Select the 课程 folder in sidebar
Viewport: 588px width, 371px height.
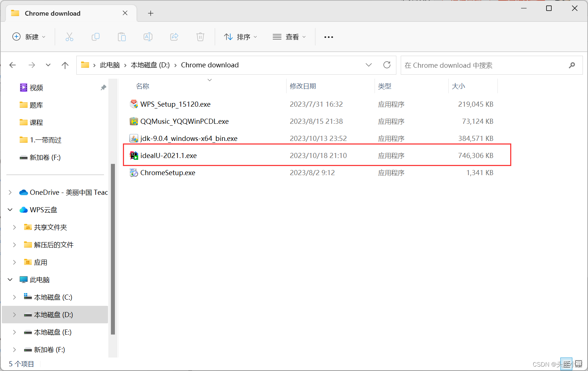click(x=36, y=123)
